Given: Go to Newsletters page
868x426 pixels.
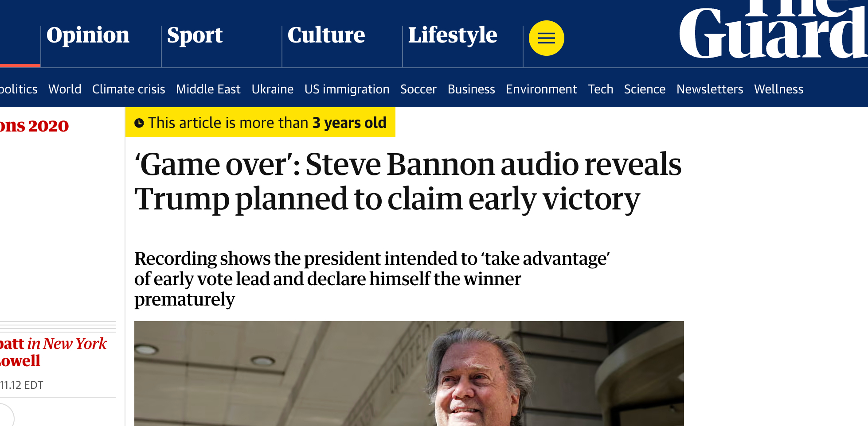Looking at the screenshot, I should point(709,89).
